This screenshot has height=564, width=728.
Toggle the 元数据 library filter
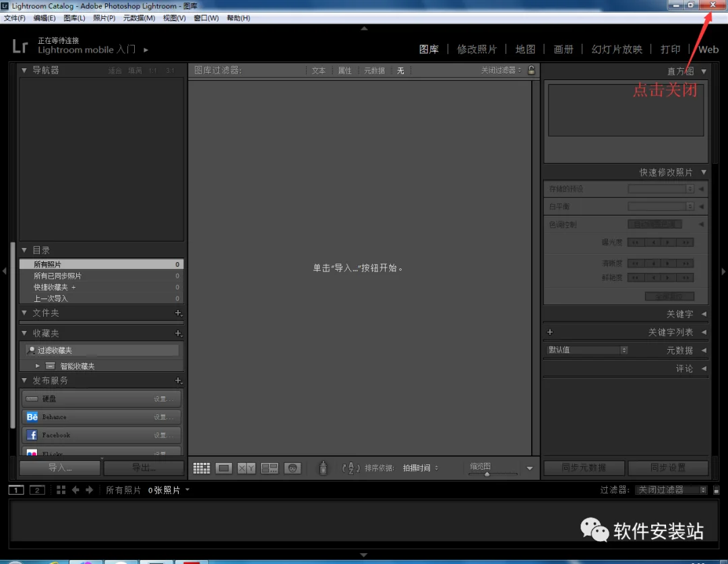pos(374,71)
